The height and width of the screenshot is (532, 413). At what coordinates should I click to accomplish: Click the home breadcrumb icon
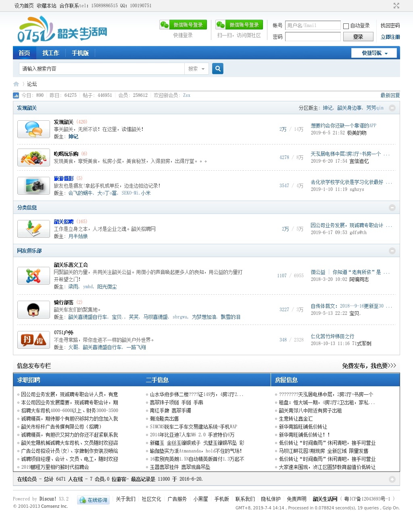[16, 84]
